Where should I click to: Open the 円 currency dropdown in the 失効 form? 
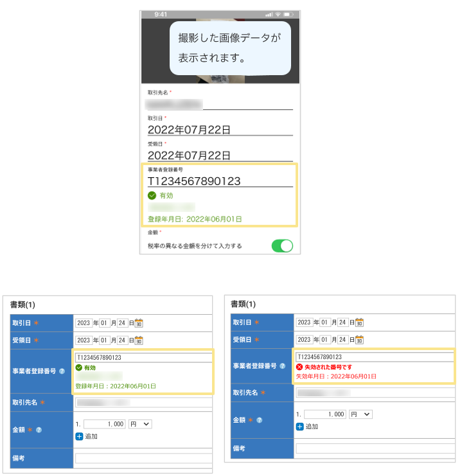click(360, 414)
